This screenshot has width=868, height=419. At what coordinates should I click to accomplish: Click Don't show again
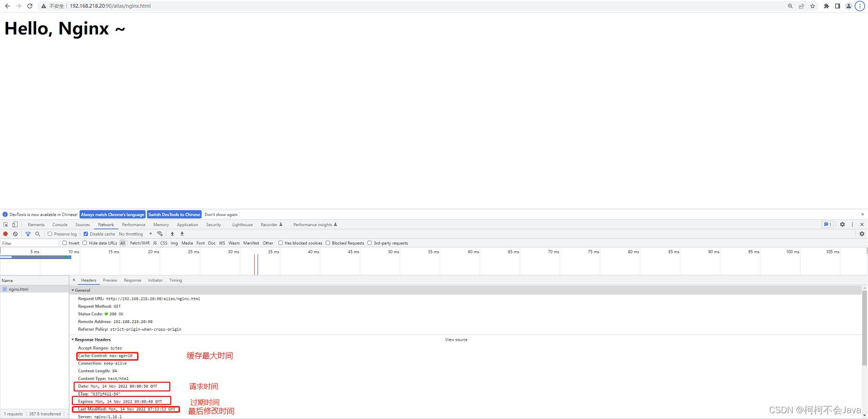coord(221,215)
